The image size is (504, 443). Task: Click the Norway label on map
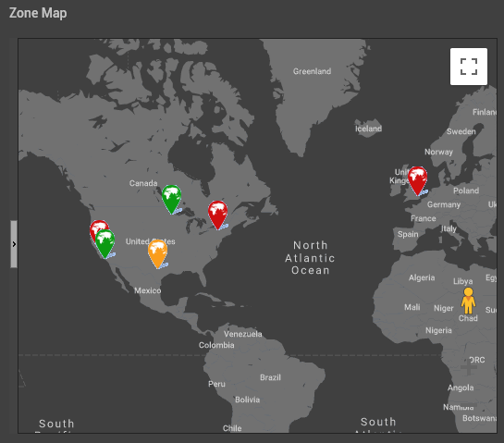point(438,152)
